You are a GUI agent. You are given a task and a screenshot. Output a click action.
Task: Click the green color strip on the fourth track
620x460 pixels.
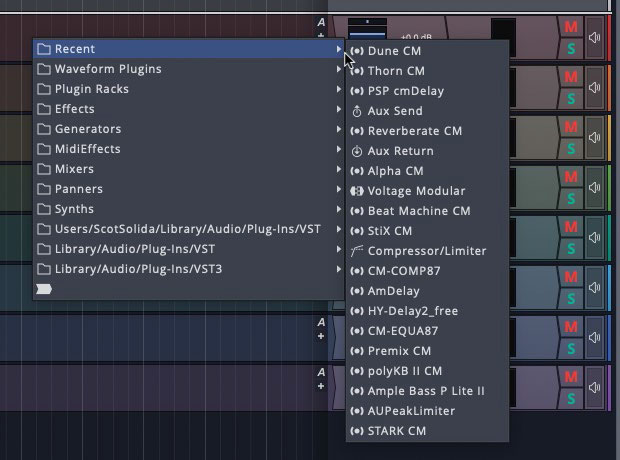tap(609, 188)
